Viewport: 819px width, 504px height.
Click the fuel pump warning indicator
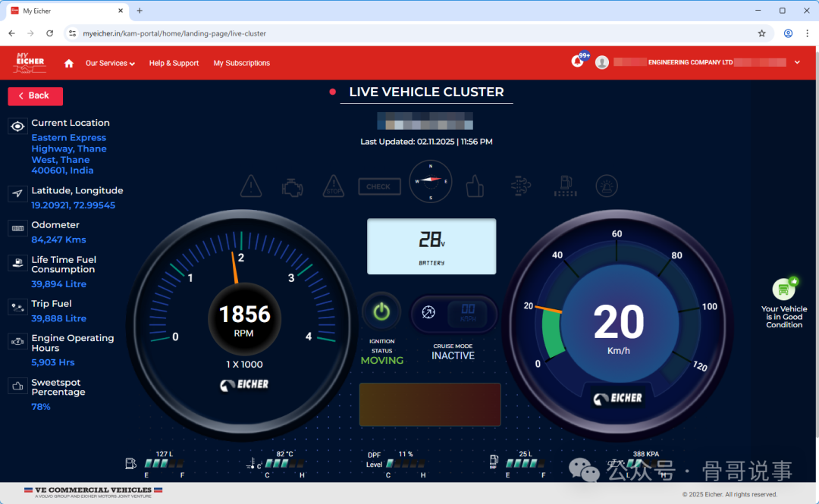pyautogui.click(x=565, y=186)
